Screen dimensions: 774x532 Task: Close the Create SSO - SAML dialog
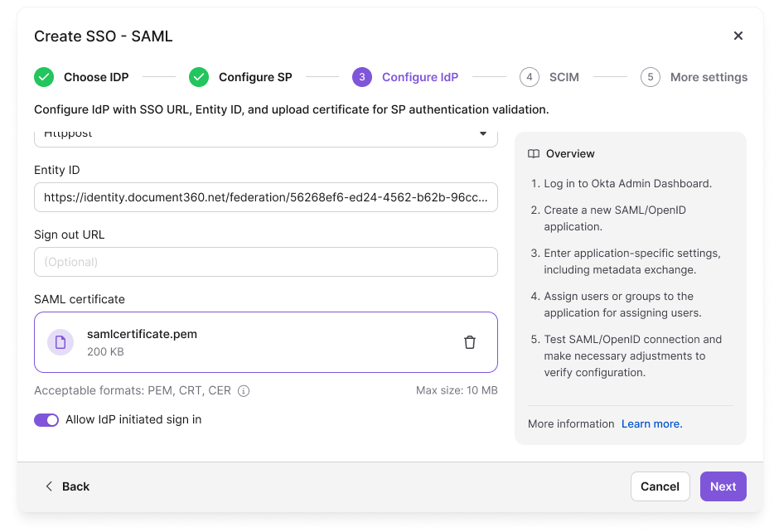(x=738, y=36)
